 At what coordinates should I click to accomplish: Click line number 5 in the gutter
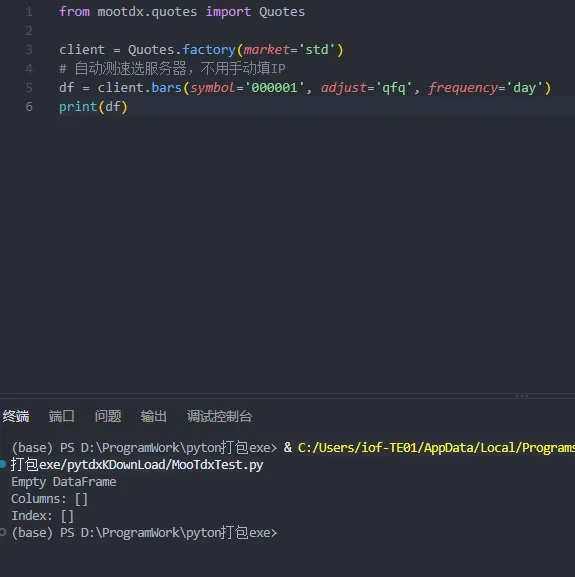tap(29, 88)
